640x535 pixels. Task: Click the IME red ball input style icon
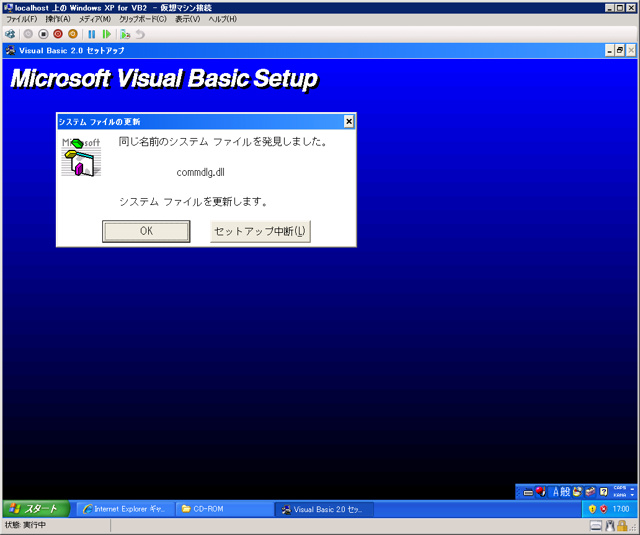click(x=541, y=492)
